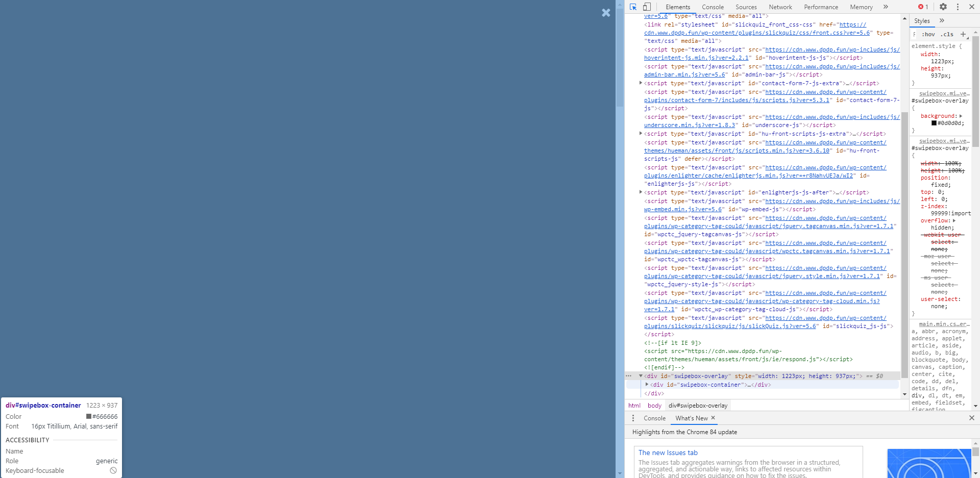Click the #0d0d0d background color swatch
980x478 pixels.
point(934,123)
